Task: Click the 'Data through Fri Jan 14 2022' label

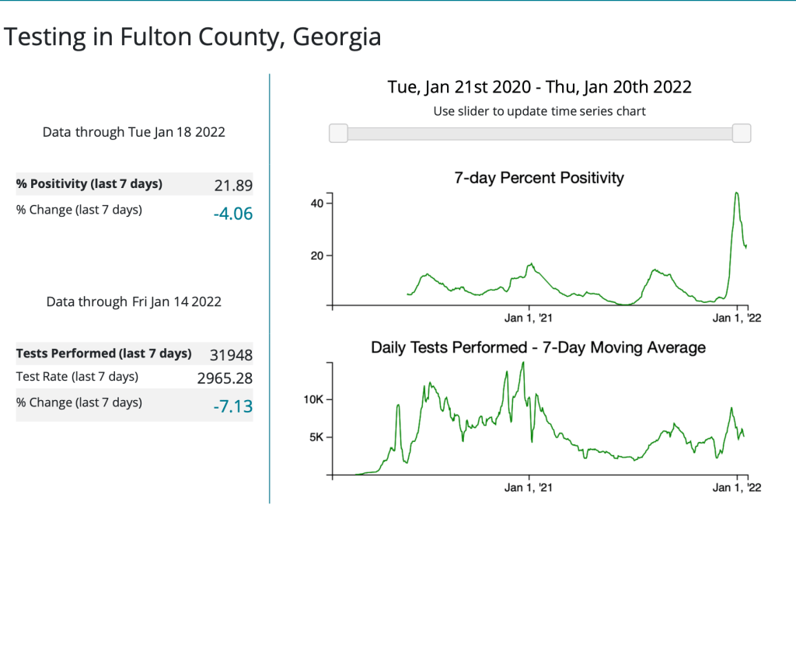Action: coord(134,301)
